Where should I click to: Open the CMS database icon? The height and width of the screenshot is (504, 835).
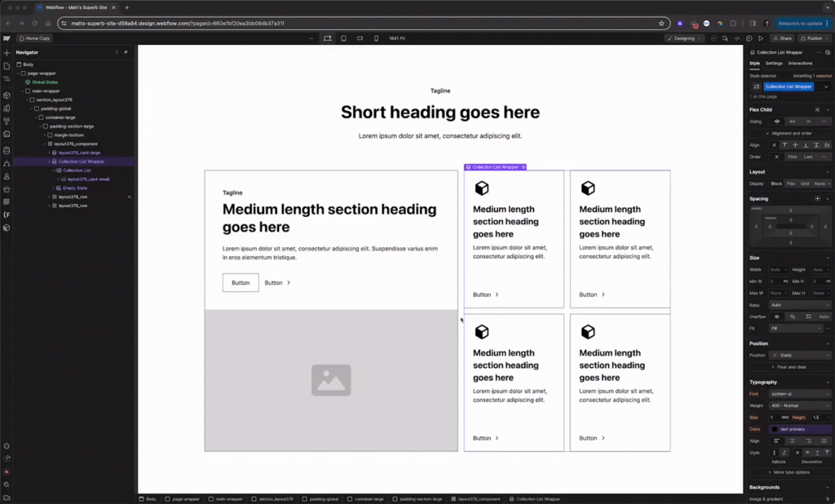coord(7,151)
